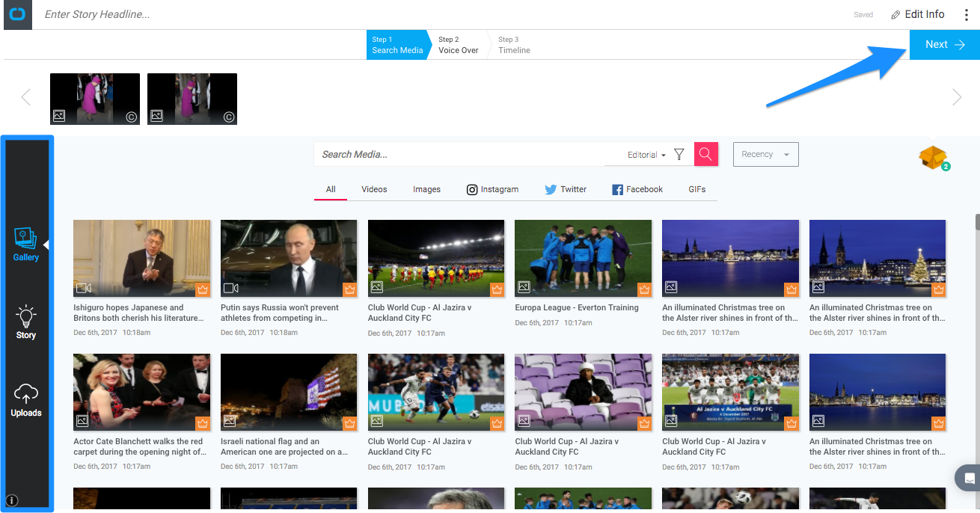Image resolution: width=980 pixels, height=513 pixels.
Task: Click title 'Actor Cate Blanchett walks the red carpet'
Action: 138,446
